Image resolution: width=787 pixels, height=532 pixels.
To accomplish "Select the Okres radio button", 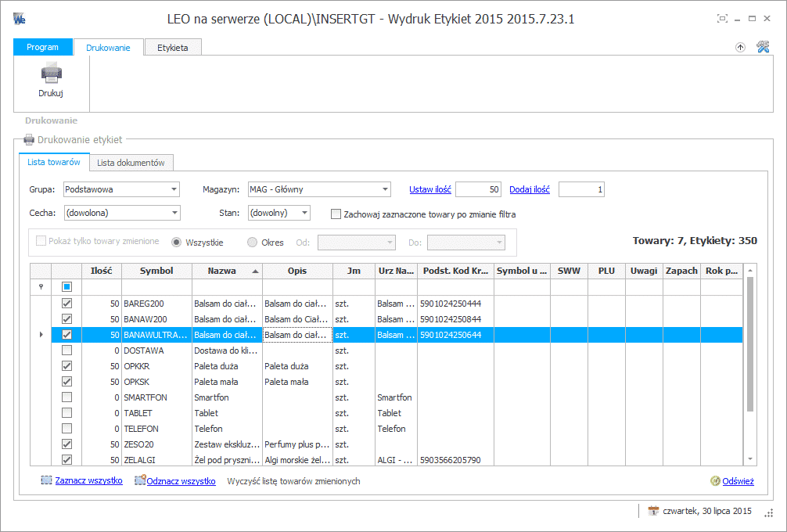I will [x=252, y=243].
